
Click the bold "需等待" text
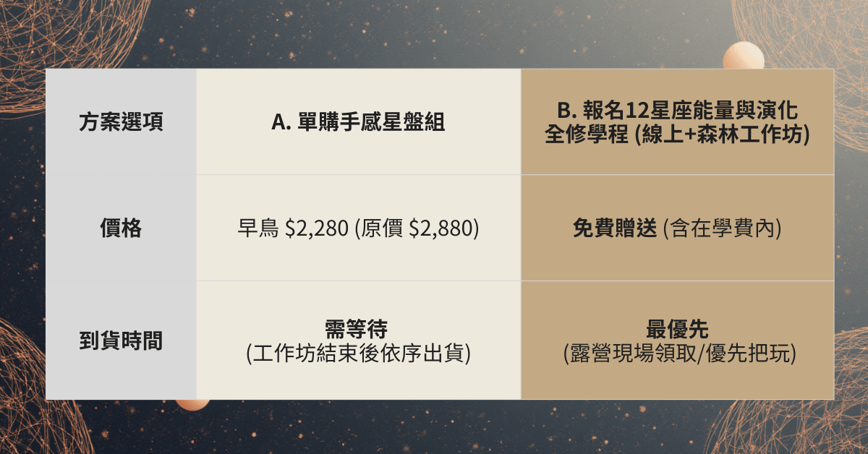coord(358,329)
